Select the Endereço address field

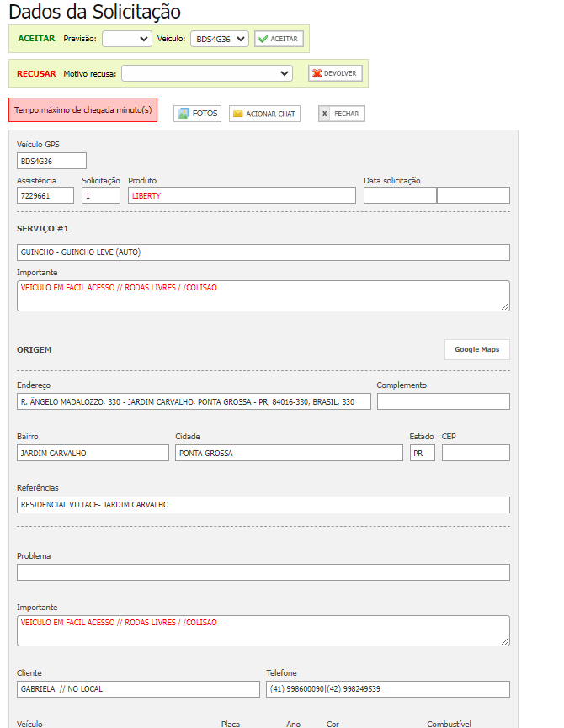click(194, 401)
